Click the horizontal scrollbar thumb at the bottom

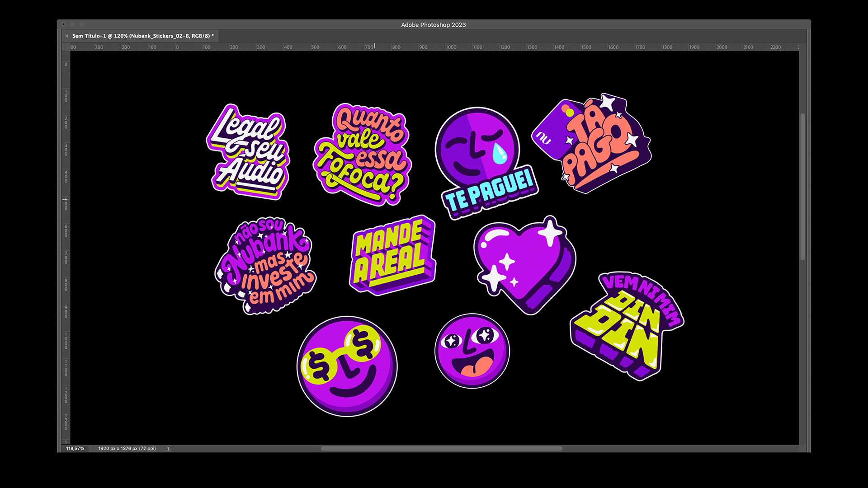441,449
